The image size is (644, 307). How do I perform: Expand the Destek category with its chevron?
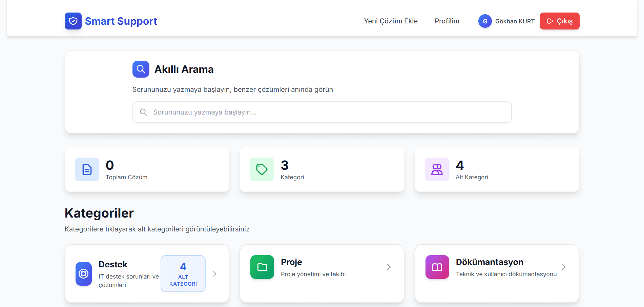214,273
